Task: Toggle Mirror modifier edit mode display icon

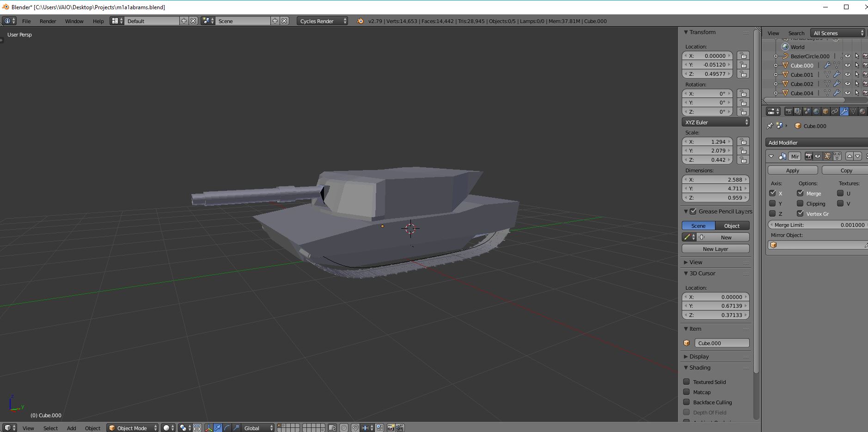Action: (x=827, y=156)
